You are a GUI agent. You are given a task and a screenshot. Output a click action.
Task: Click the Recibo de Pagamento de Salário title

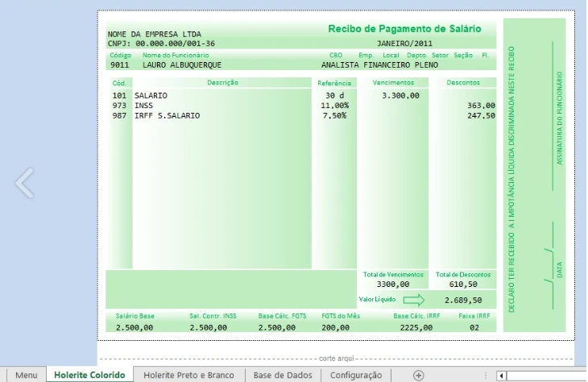coord(404,28)
